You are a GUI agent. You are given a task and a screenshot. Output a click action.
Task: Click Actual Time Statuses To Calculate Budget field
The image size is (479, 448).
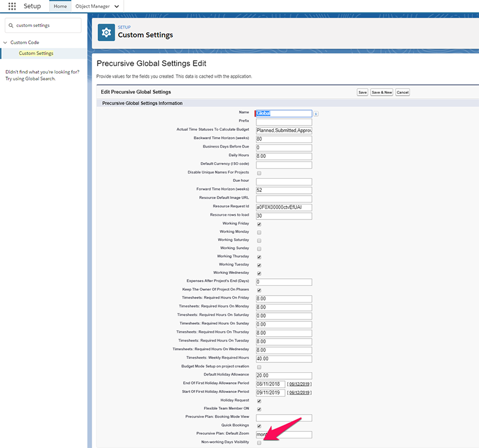tap(284, 130)
